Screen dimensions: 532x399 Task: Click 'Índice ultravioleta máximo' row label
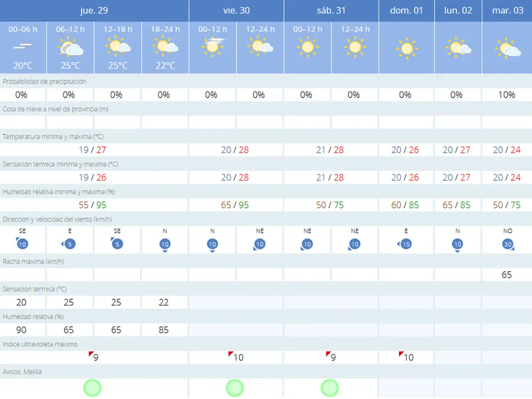tap(40, 344)
